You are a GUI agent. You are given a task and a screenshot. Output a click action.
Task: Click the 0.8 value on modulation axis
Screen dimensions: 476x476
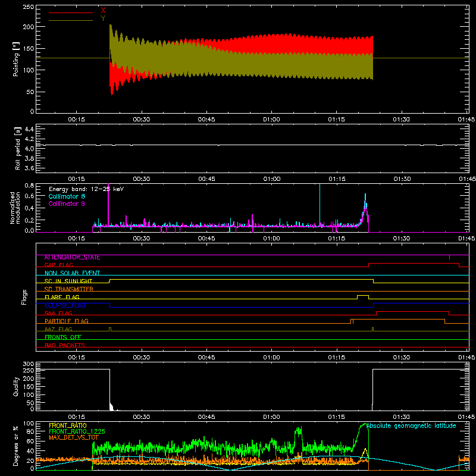pyautogui.click(x=29, y=185)
